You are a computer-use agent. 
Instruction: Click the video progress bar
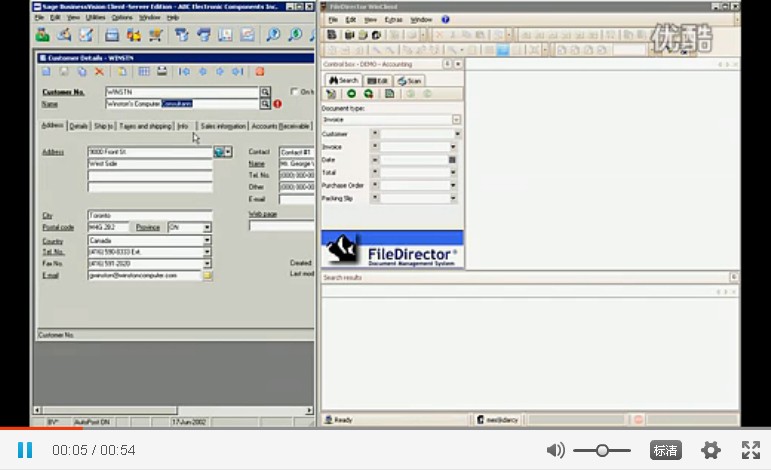[x=386, y=428]
